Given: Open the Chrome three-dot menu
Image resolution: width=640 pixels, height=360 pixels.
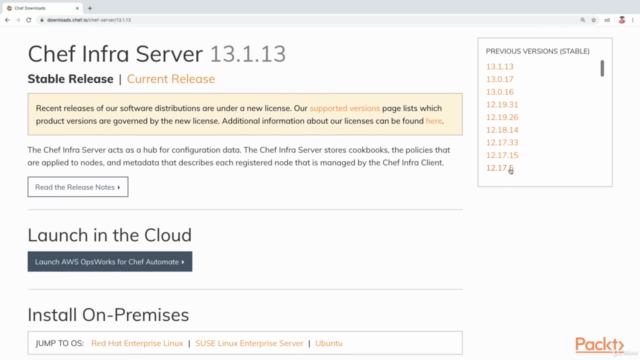Looking at the screenshot, I should 633,20.
